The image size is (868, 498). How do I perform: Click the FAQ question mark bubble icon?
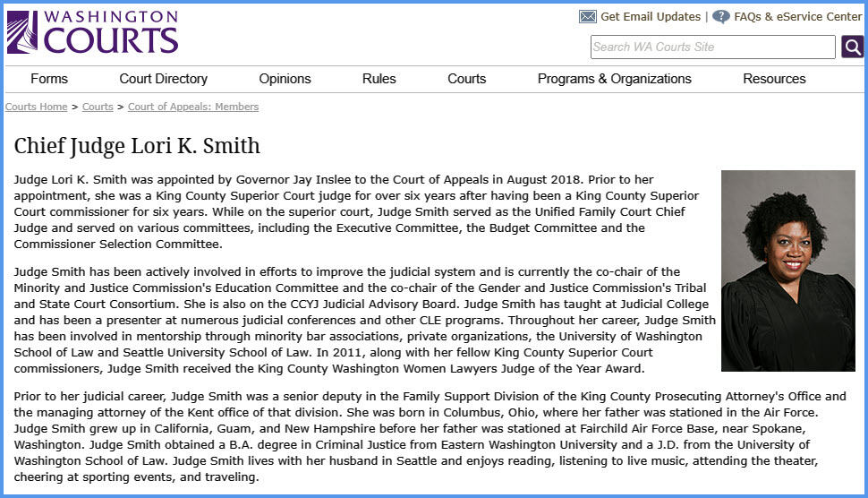(720, 17)
